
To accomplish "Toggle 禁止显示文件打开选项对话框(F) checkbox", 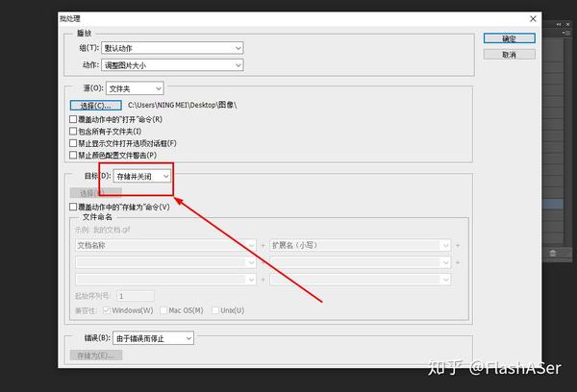I will 73,143.
